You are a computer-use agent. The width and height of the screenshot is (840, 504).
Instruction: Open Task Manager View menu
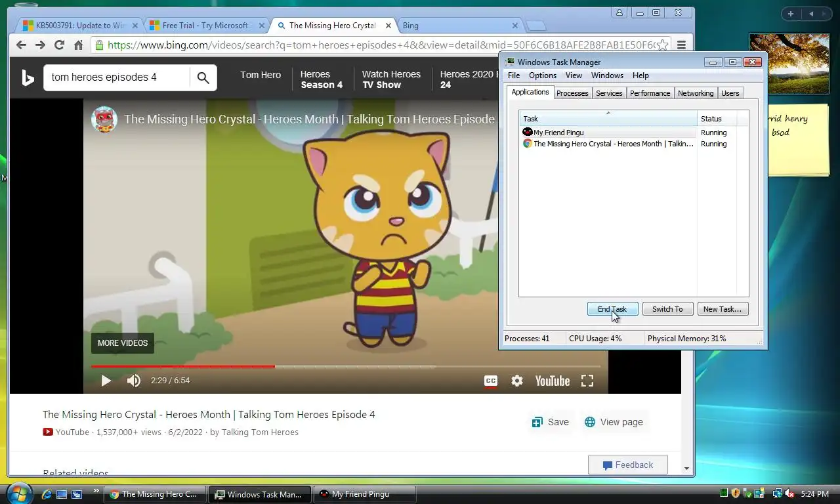574,75
